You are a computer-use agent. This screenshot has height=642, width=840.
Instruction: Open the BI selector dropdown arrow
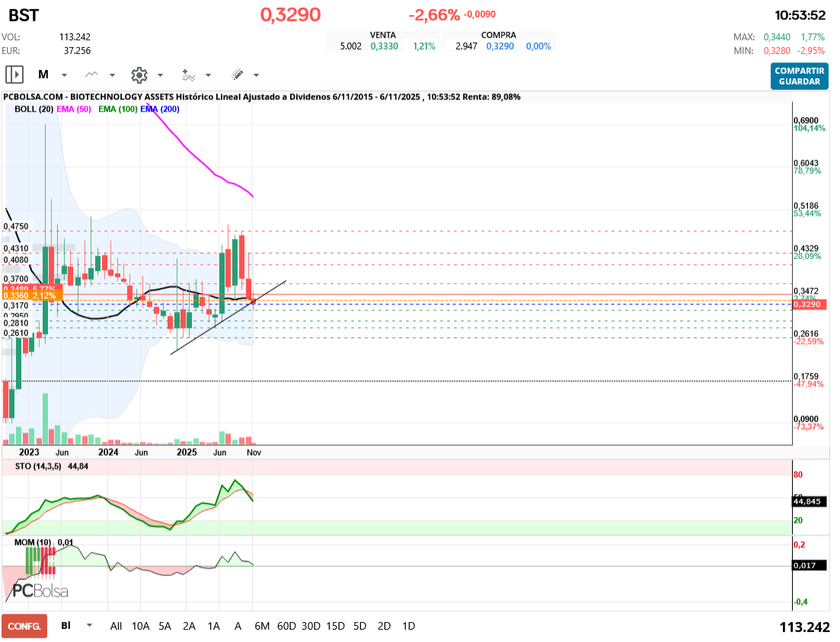(x=90, y=625)
